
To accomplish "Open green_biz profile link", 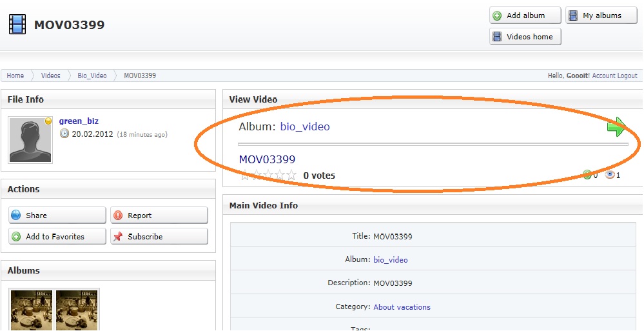I will tap(79, 121).
